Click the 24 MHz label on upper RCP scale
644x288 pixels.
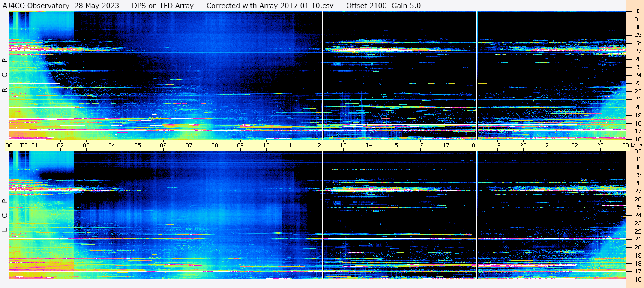(637, 75)
